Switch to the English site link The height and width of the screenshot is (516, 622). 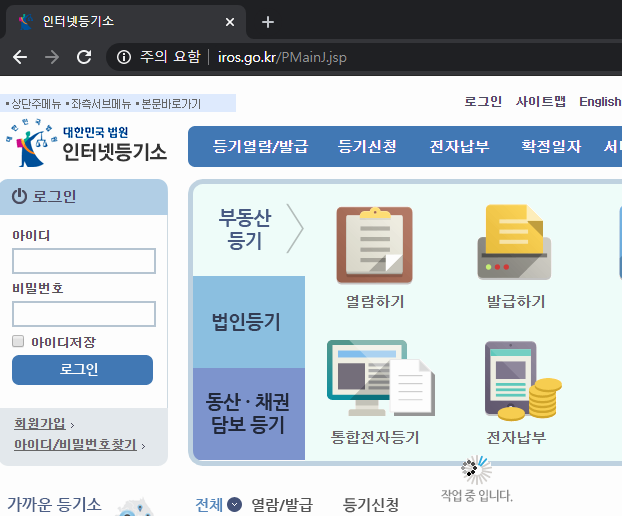(x=600, y=102)
